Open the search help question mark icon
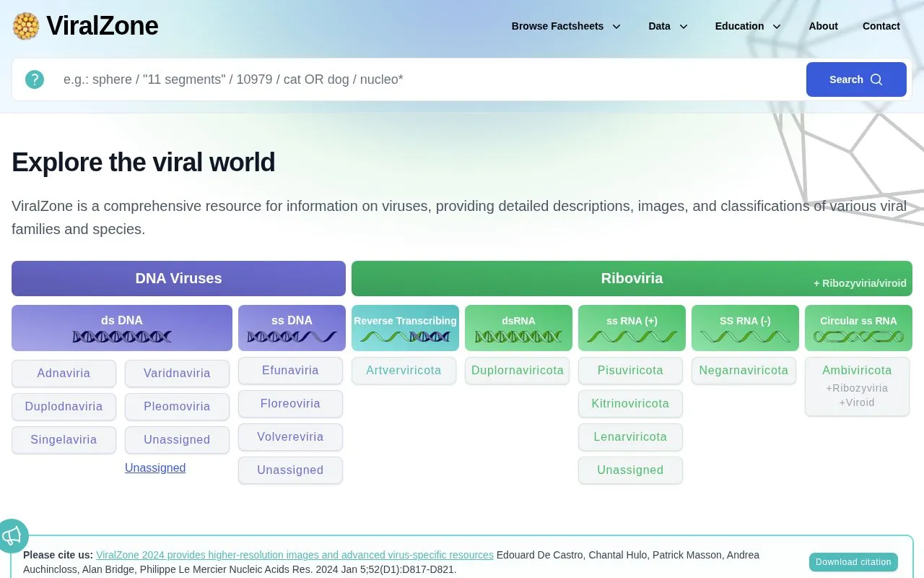 pos(35,79)
